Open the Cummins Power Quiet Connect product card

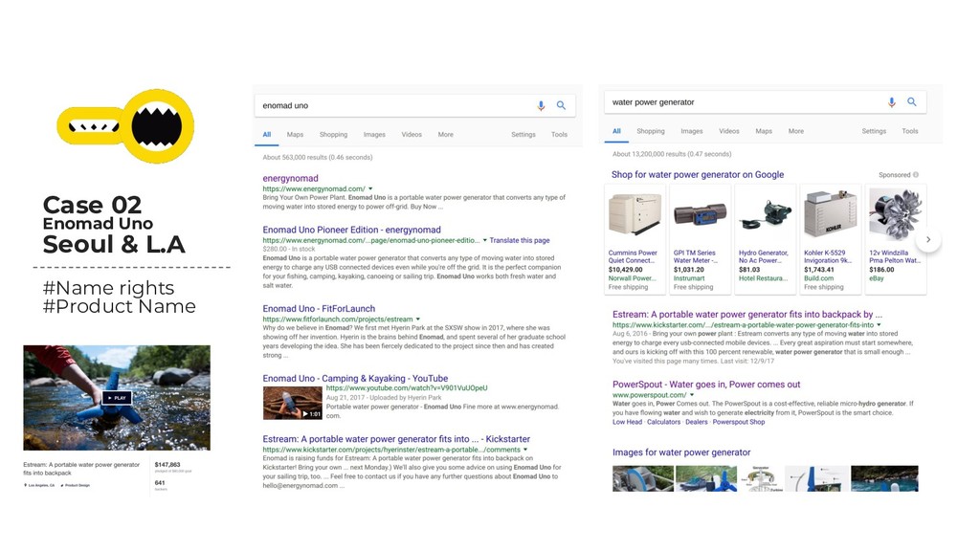click(635, 239)
